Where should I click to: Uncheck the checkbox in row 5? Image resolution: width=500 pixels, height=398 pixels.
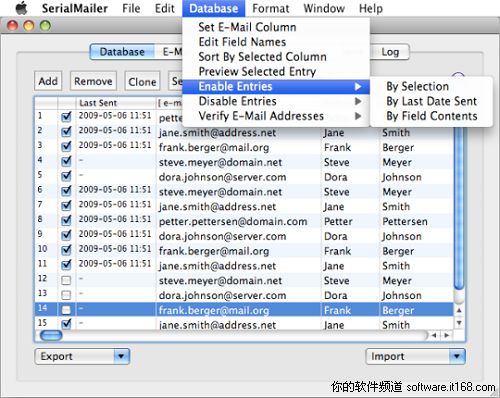[x=66, y=176]
